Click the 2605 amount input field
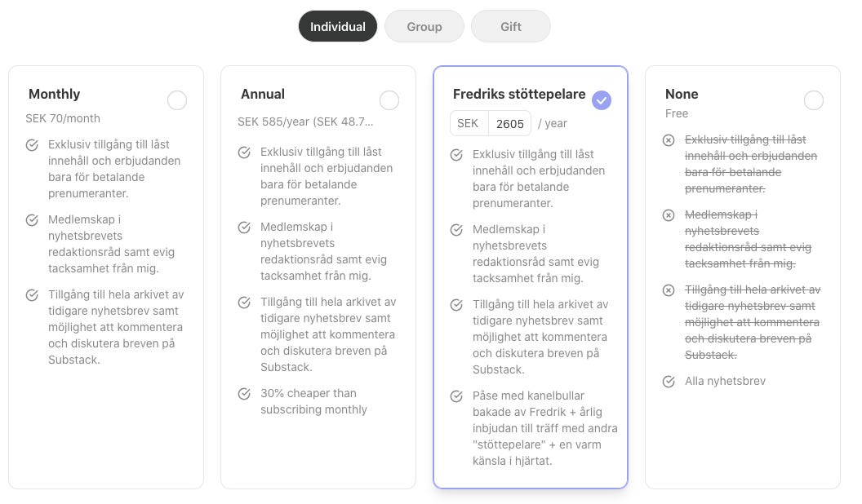This screenshot has width=862, height=504. coord(509,123)
